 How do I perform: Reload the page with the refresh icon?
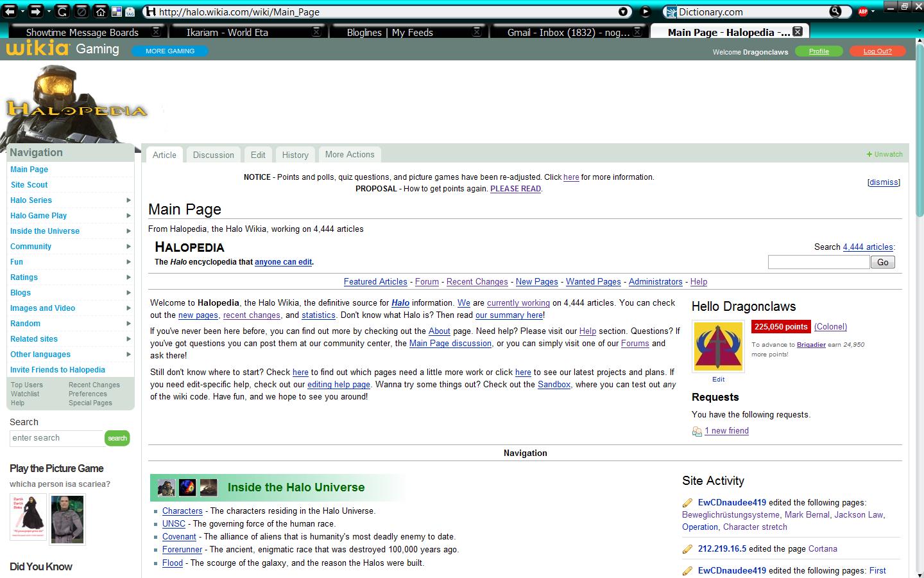[x=62, y=12]
